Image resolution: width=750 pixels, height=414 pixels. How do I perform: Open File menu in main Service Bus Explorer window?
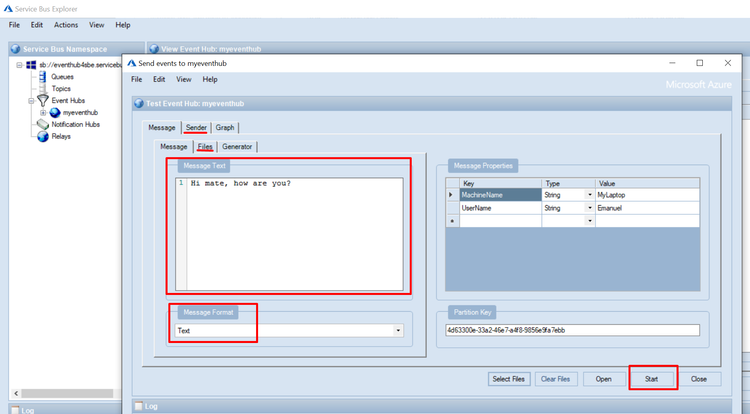point(14,25)
